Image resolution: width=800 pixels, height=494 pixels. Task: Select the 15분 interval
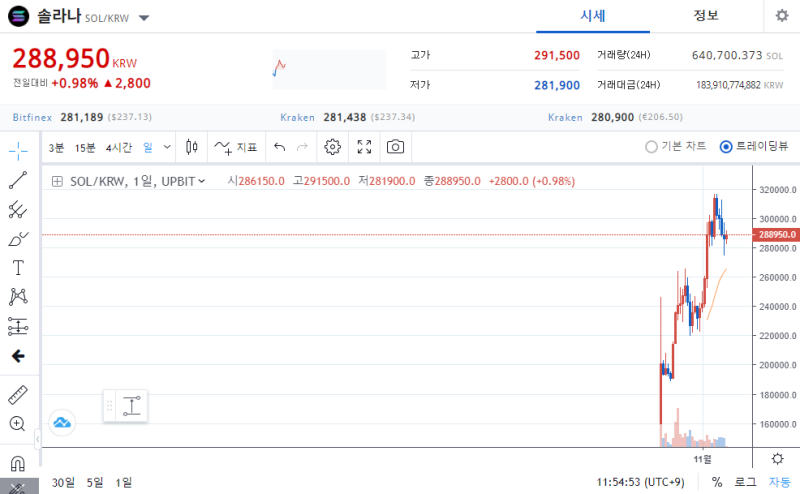(85, 147)
